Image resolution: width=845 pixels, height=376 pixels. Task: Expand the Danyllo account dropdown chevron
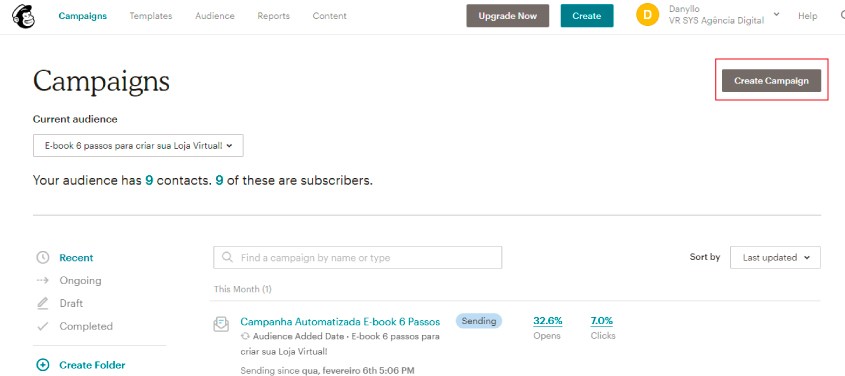pyautogui.click(x=776, y=15)
